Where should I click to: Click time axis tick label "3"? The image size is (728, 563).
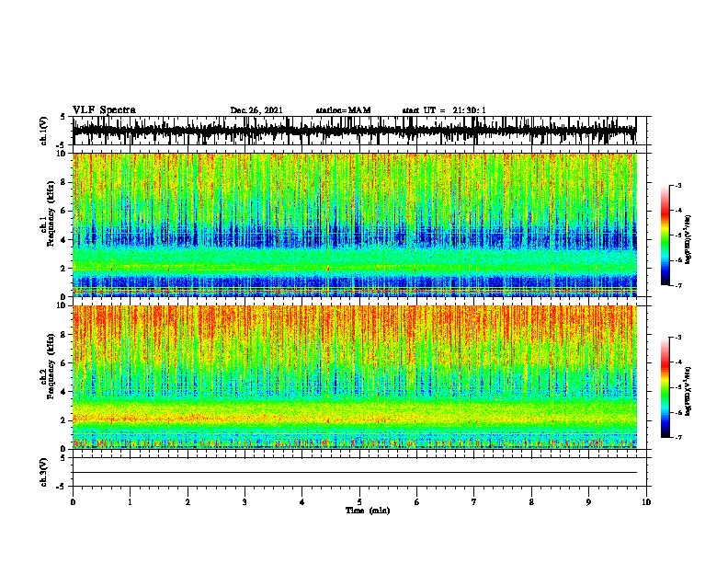tap(245, 502)
